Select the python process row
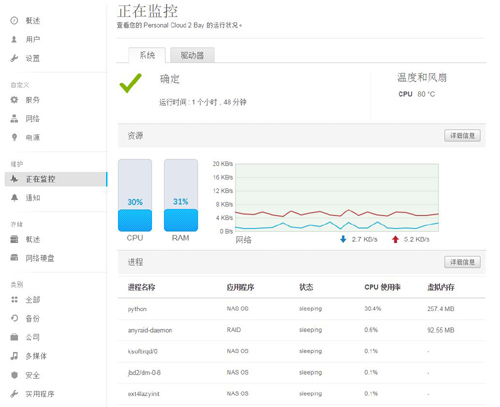500x407 pixels. [301, 309]
